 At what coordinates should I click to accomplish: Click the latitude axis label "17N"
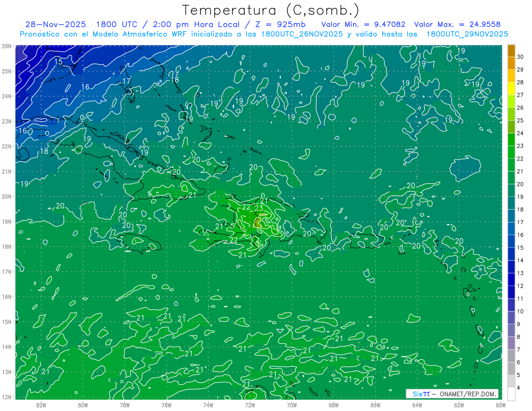(7, 271)
